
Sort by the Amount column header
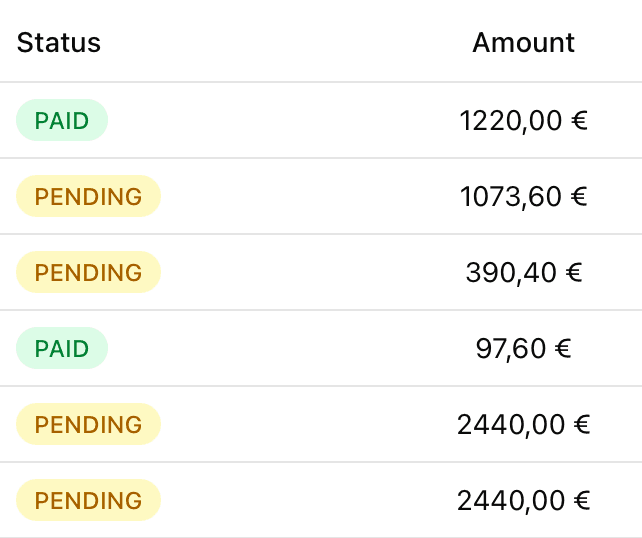pos(523,43)
